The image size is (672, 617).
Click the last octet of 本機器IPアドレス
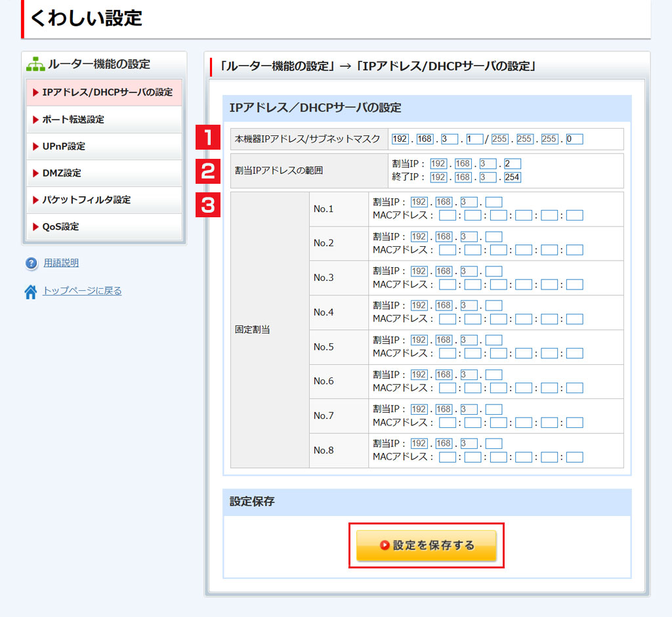click(474, 139)
